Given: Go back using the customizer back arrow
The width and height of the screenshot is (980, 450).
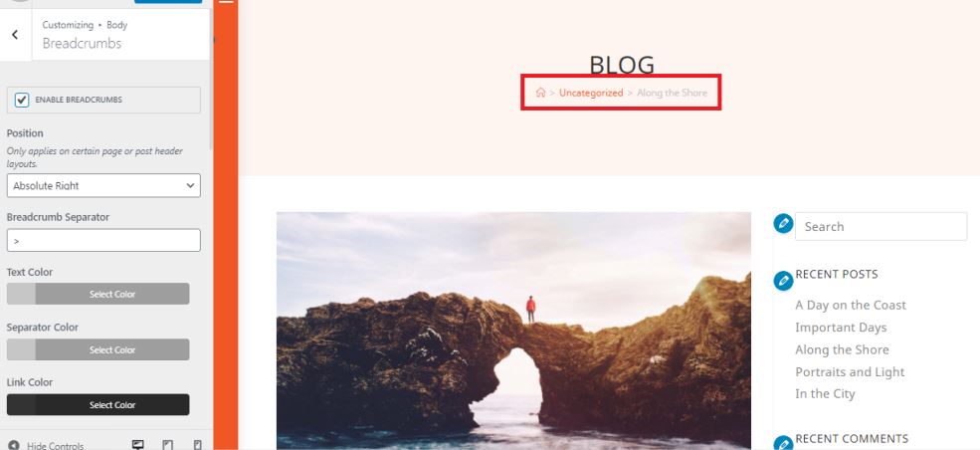Looking at the screenshot, I should [x=15, y=35].
